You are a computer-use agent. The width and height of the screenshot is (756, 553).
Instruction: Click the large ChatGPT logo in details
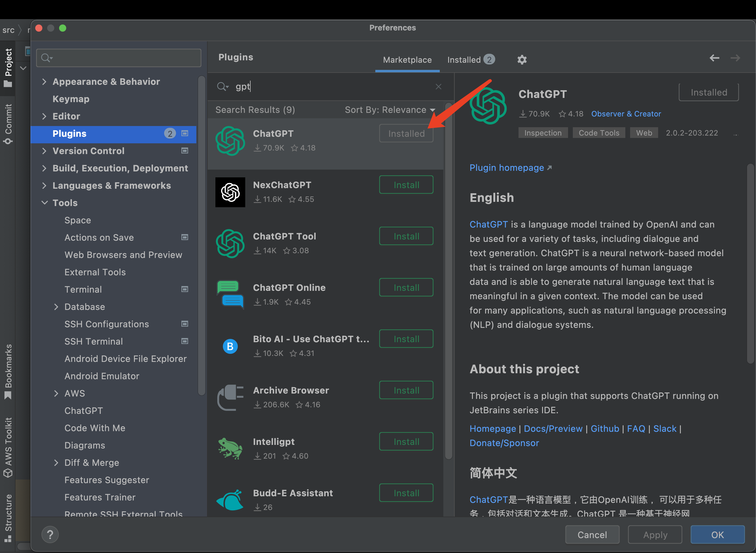(488, 106)
